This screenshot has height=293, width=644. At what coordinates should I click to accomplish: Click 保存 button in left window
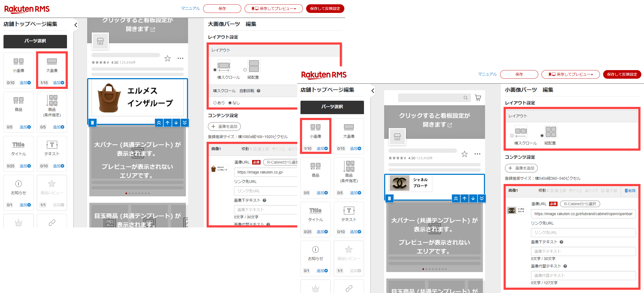pos(222,9)
